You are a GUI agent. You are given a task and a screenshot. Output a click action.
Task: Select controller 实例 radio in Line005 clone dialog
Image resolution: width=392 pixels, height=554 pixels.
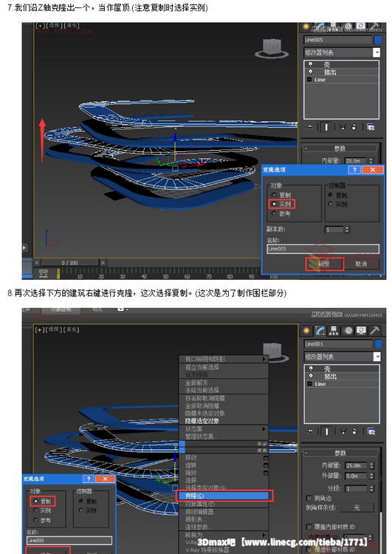[x=331, y=204]
